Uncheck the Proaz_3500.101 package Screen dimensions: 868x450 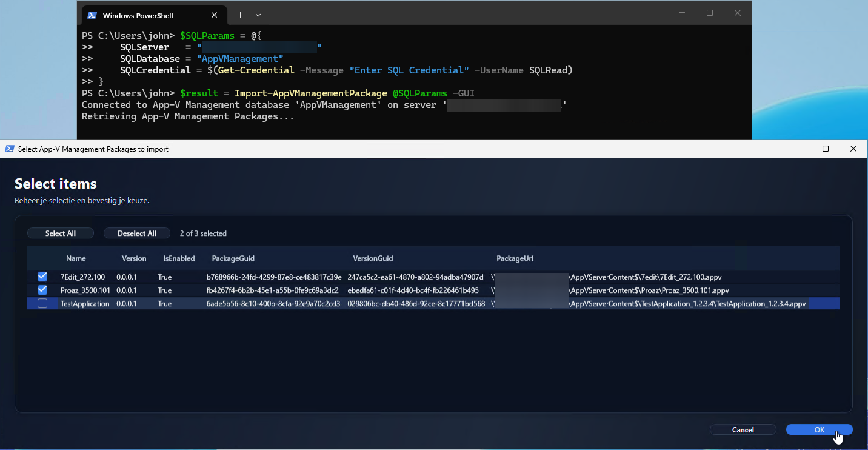tap(42, 290)
